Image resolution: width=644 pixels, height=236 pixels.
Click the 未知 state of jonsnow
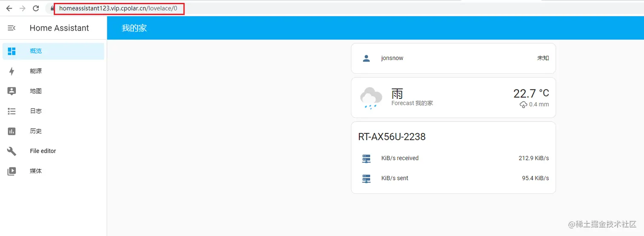pyautogui.click(x=543, y=58)
